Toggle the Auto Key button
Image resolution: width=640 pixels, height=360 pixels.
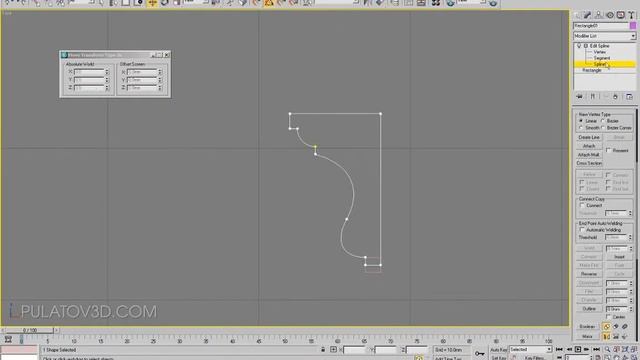[498, 349]
